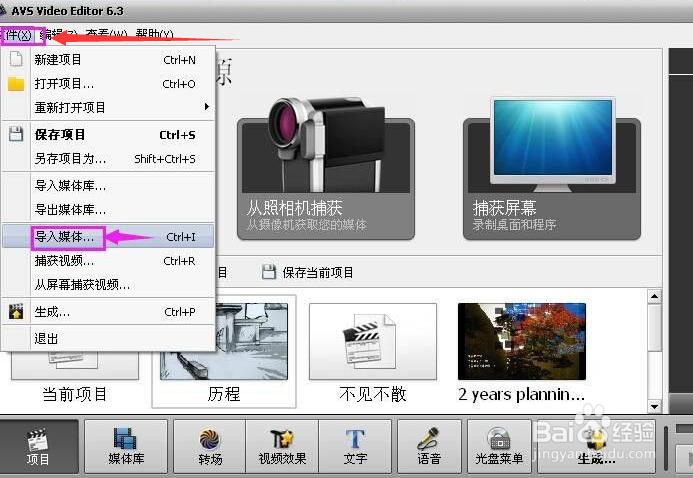This screenshot has width=693, height=478.
Task: Select 新建项目 menu entry
Action: click(108, 60)
